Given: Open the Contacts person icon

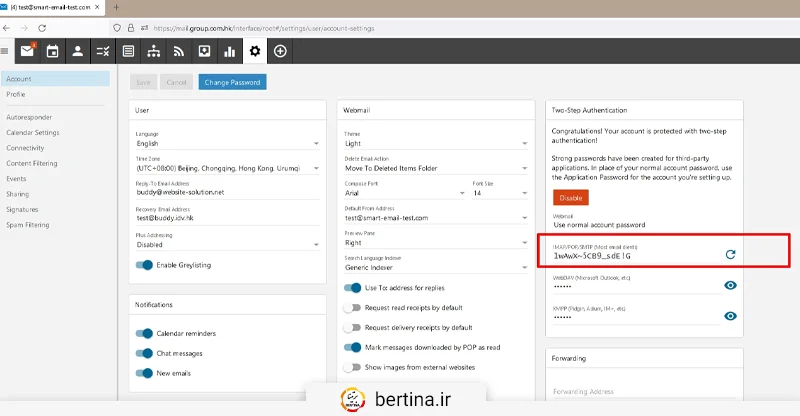Looking at the screenshot, I should 77,51.
